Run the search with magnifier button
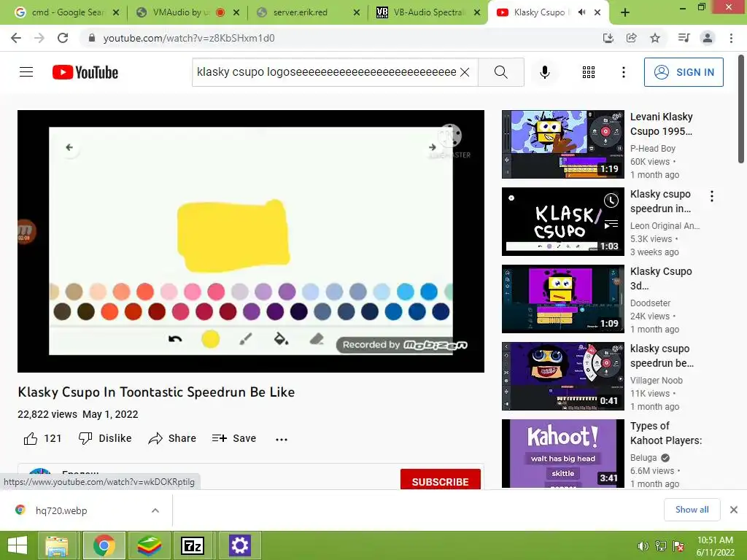Screen dimensions: 747x560 pos(500,72)
